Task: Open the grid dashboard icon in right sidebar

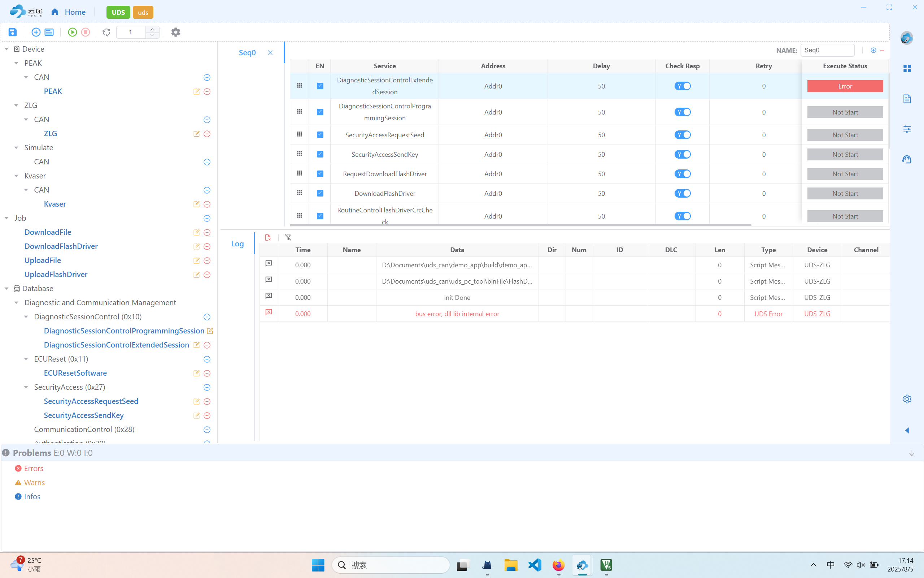Action: pos(907,68)
